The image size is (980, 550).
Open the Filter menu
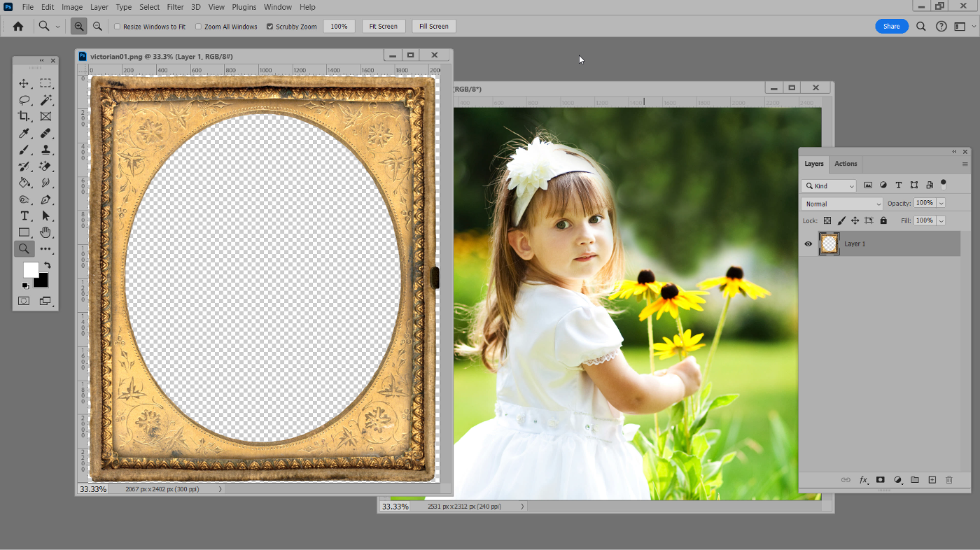(x=175, y=7)
